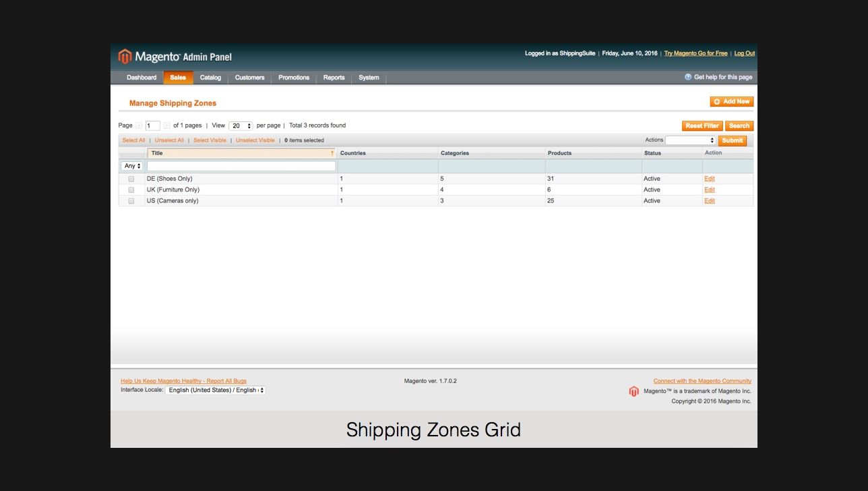Click the help icon beside 'Get help for this page'

(688, 77)
